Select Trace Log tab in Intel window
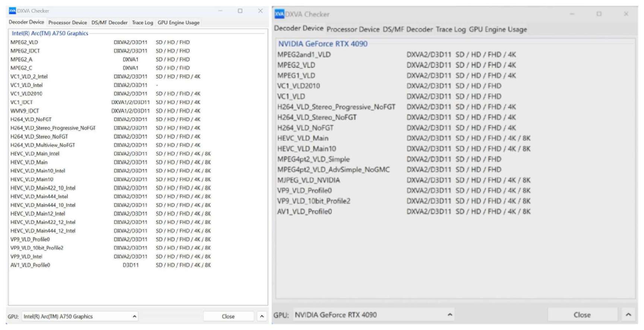 click(142, 23)
